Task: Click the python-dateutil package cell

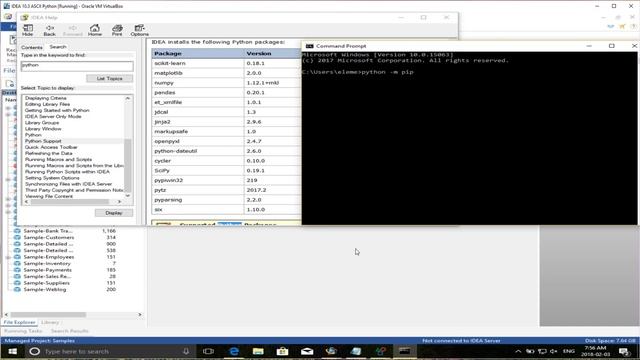Action: 198,151
